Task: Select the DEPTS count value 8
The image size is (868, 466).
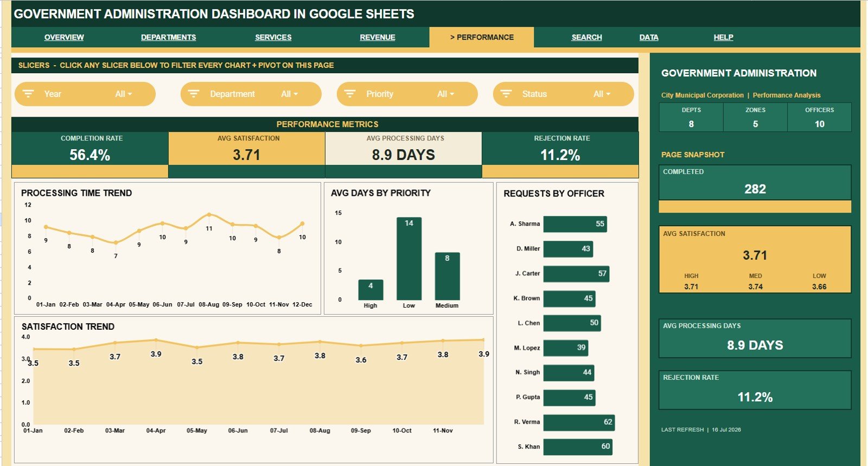Action: [691, 124]
